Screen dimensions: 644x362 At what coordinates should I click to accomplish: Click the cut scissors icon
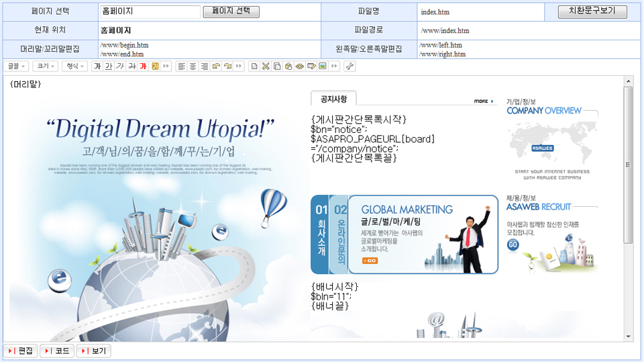tap(266, 66)
